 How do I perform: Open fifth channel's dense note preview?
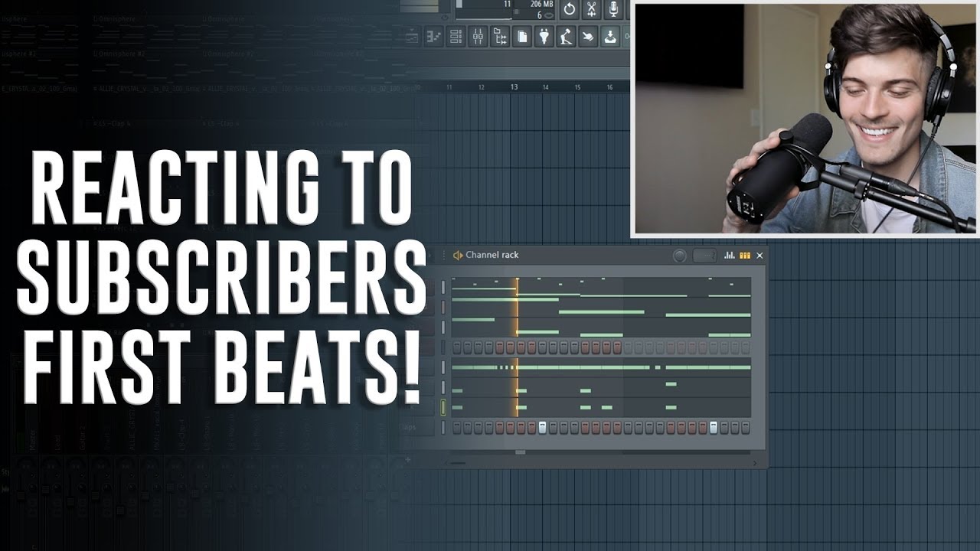click(x=601, y=367)
